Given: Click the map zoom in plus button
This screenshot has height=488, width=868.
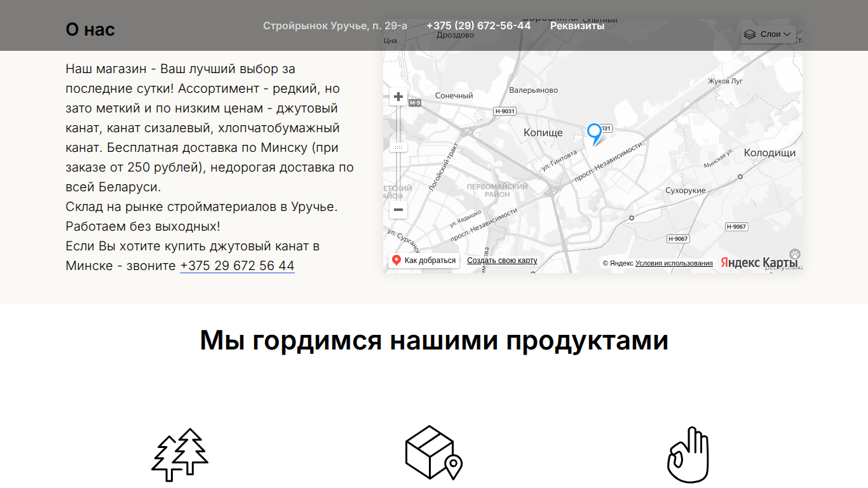Looking at the screenshot, I should tap(398, 97).
